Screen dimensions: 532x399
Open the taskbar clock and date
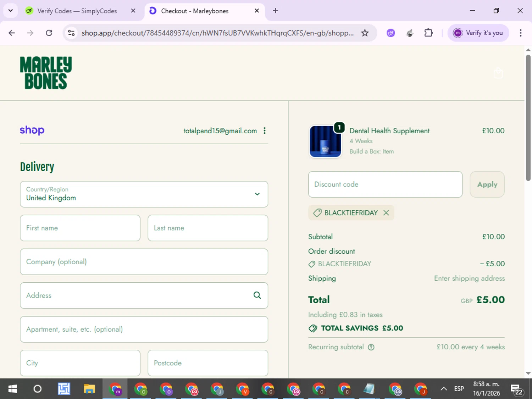point(486,389)
